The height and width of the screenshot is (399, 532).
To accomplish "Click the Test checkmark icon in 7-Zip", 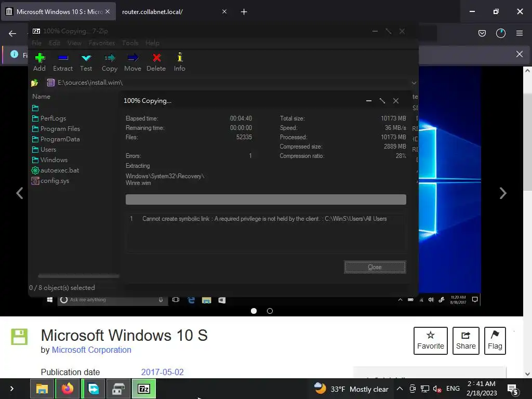I will [86, 58].
